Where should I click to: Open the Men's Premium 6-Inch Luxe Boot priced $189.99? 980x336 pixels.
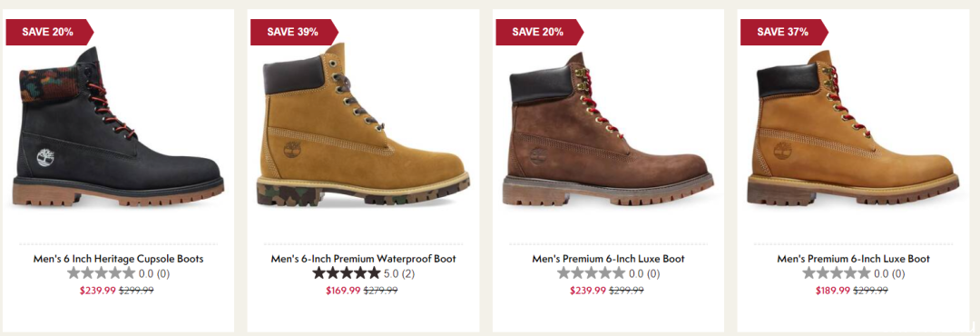tap(853, 259)
